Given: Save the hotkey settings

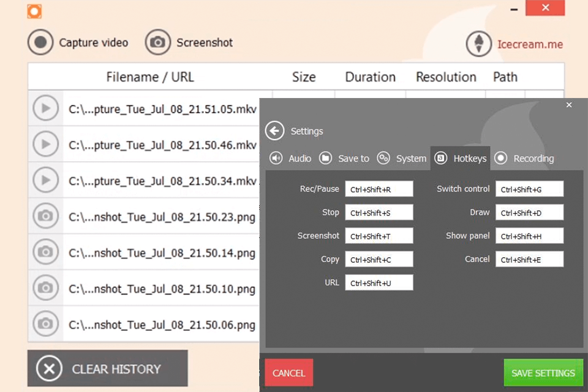Looking at the screenshot, I should pyautogui.click(x=543, y=372).
